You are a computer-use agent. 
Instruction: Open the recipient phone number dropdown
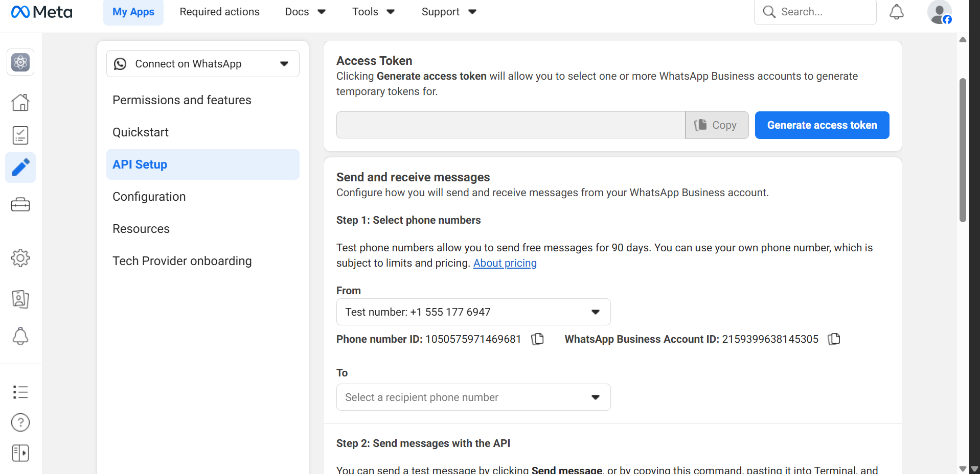coord(473,397)
